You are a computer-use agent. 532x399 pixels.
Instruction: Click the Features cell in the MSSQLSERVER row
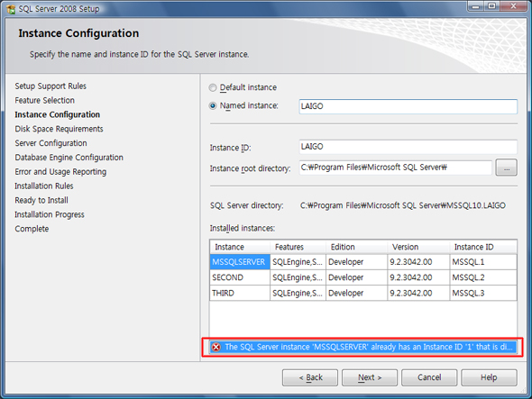tap(298, 262)
